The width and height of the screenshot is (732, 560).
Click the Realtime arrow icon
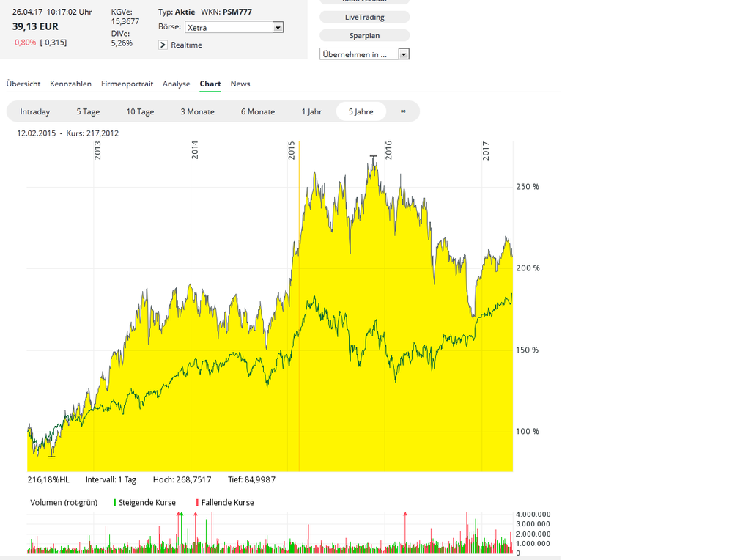[163, 45]
